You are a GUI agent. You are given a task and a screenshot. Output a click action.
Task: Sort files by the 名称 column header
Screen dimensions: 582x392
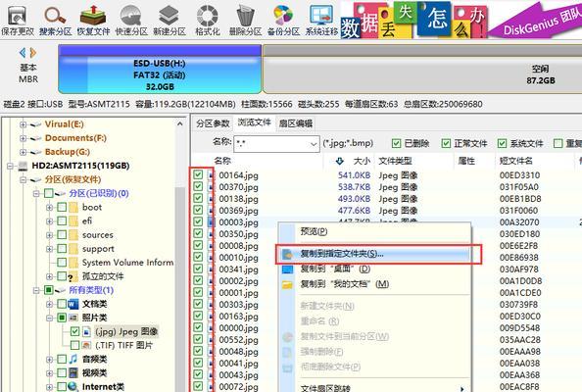(x=222, y=161)
